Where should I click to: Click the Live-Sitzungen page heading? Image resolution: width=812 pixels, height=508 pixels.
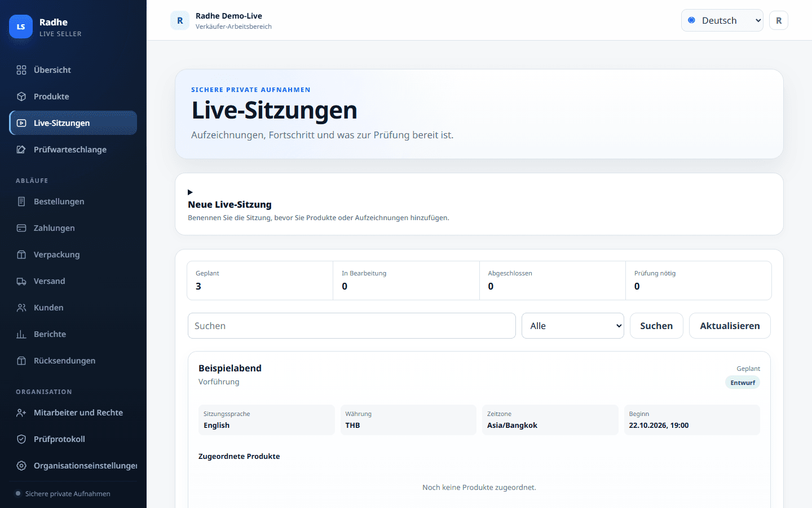point(274,110)
